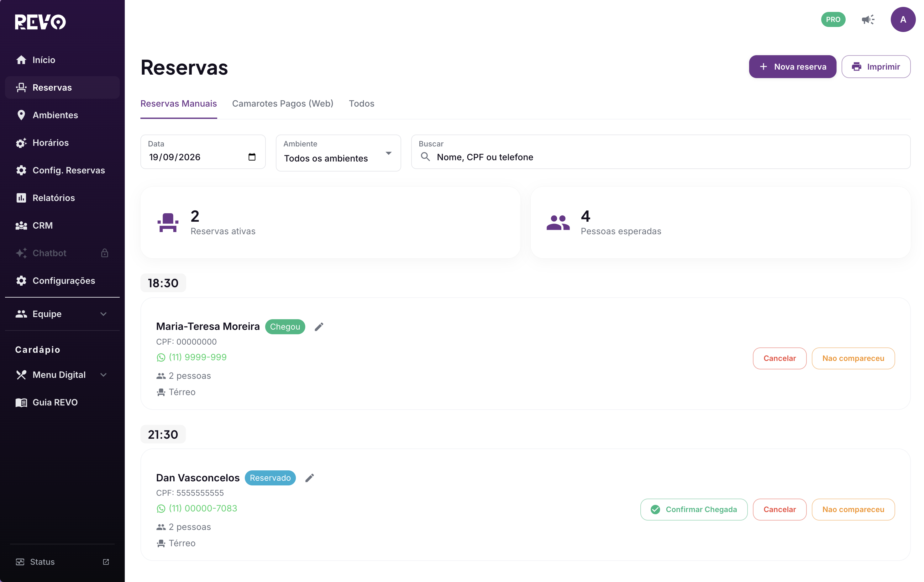Open CRM in sidebar

62,226
